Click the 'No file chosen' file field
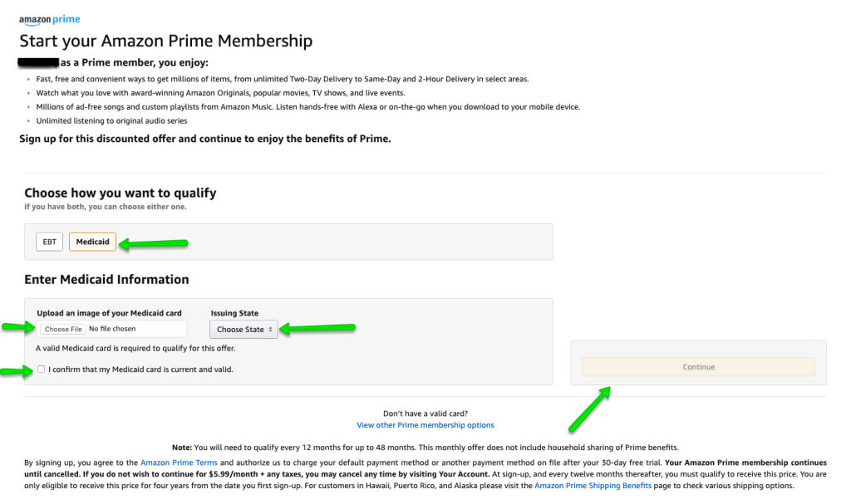This screenshot has height=504, width=851. point(113,329)
